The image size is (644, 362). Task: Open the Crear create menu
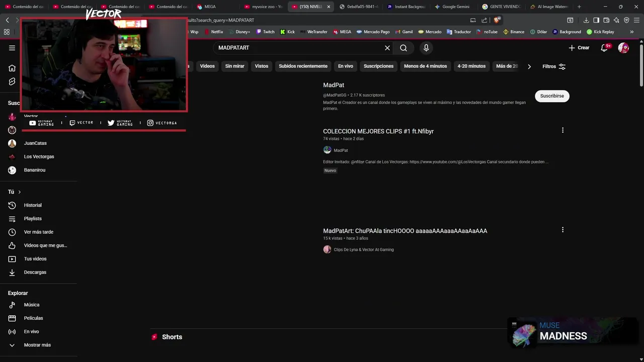pos(579,48)
